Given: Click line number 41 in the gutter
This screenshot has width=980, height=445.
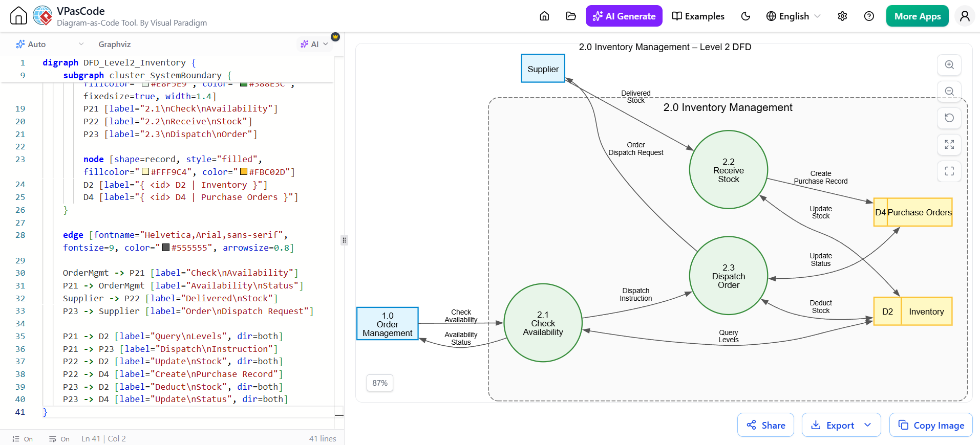Looking at the screenshot, I should click(20, 412).
